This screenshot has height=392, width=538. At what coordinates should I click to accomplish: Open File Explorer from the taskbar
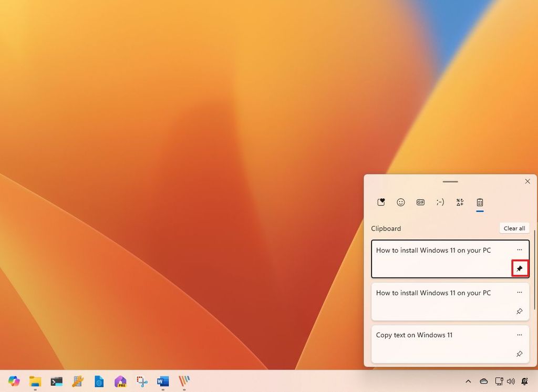(35, 381)
